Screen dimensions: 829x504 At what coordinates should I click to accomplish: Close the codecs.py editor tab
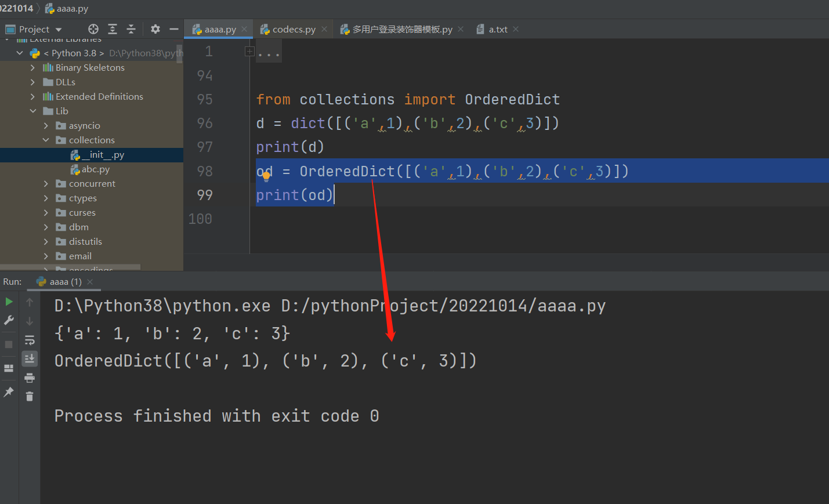[x=324, y=29]
